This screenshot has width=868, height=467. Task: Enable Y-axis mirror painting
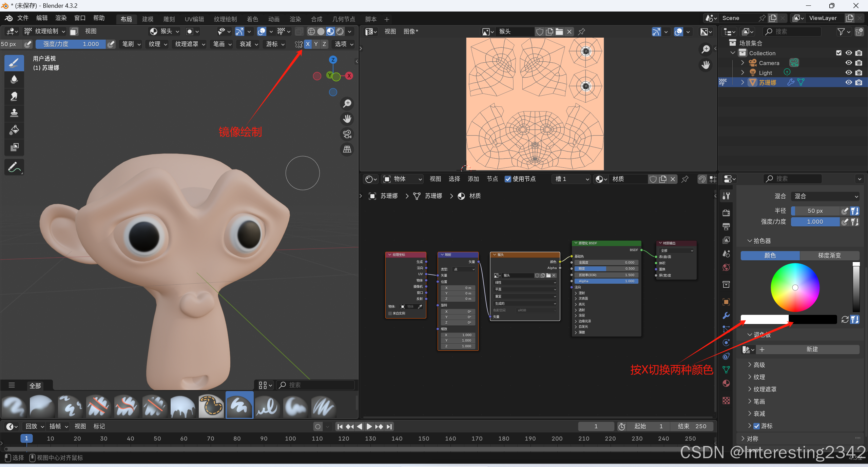(x=316, y=44)
